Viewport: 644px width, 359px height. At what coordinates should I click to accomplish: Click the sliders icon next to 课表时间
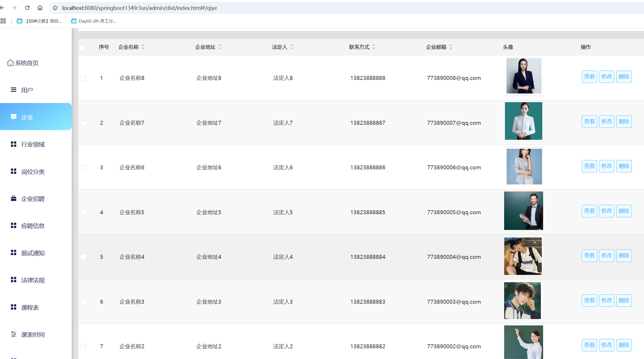tap(14, 334)
